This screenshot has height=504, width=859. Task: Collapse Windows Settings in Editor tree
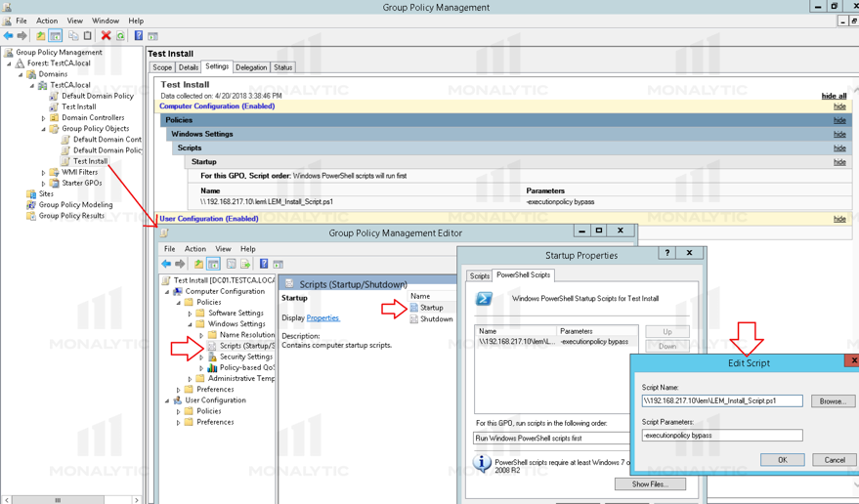[191, 324]
